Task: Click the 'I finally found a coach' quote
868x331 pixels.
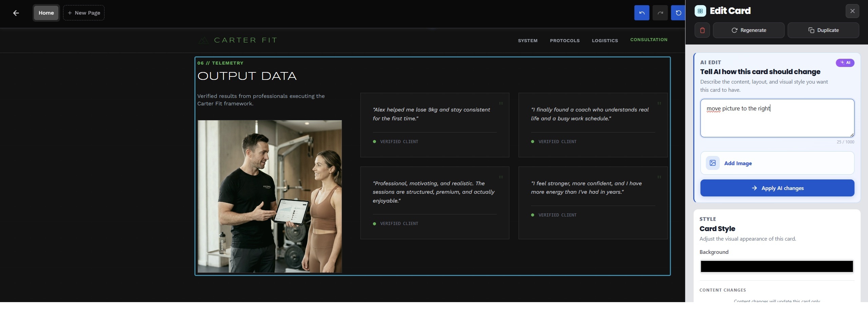Action: pyautogui.click(x=589, y=114)
